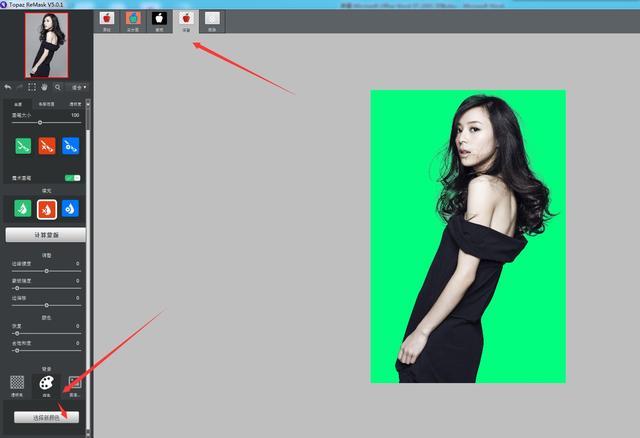The height and width of the screenshot is (438, 640).
Task: Switch to the mask view with white apple
Action: coord(159,21)
